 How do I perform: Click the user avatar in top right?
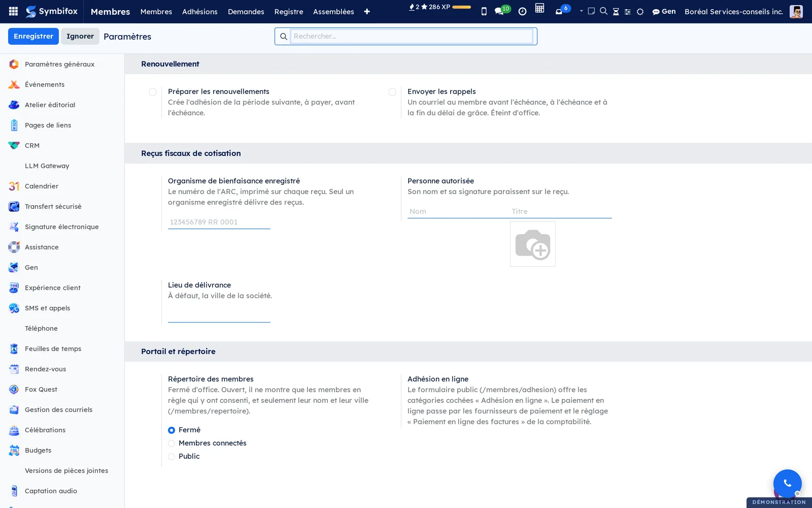click(796, 11)
